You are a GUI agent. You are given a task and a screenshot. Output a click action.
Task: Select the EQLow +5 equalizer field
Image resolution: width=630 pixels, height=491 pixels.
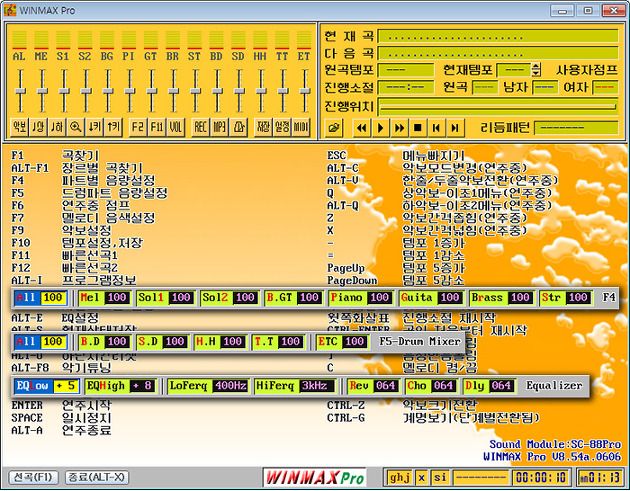coord(47,386)
